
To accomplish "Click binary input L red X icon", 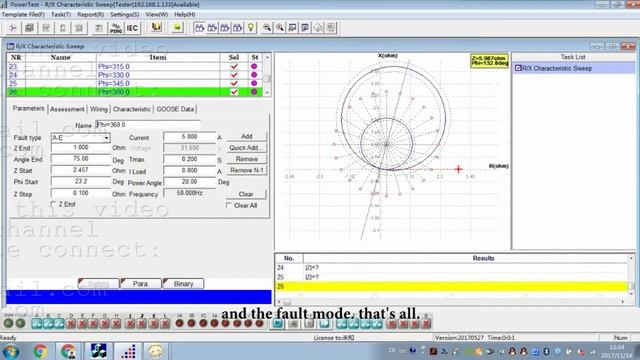I will 165,324.
